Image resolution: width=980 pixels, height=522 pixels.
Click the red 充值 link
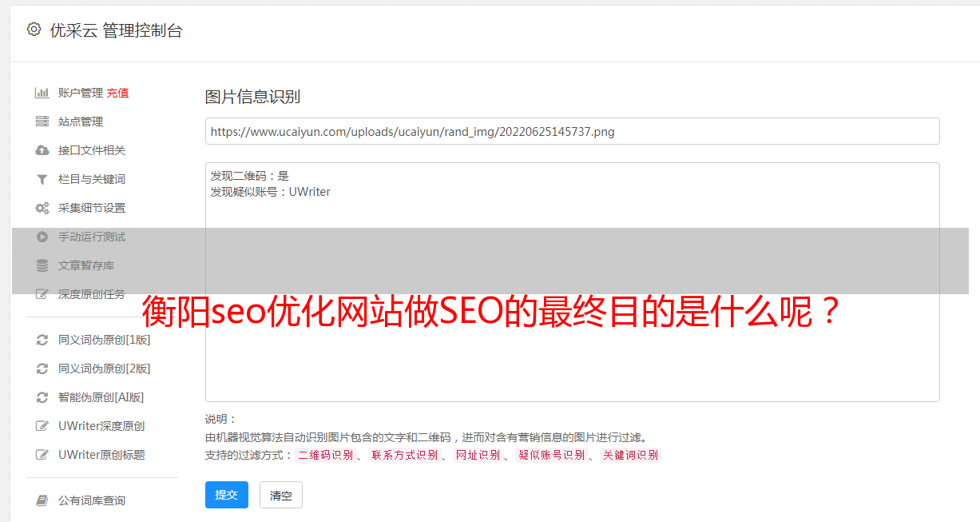(117, 93)
